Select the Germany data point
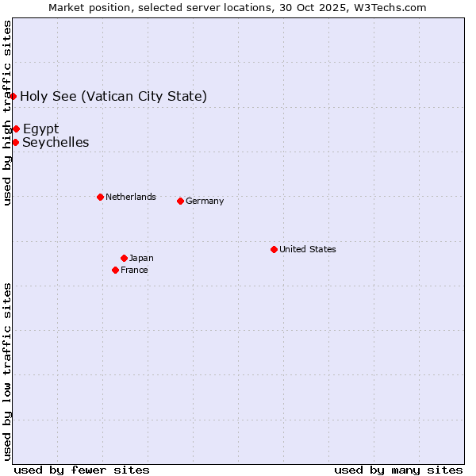This screenshot has width=476, height=476. (x=180, y=201)
